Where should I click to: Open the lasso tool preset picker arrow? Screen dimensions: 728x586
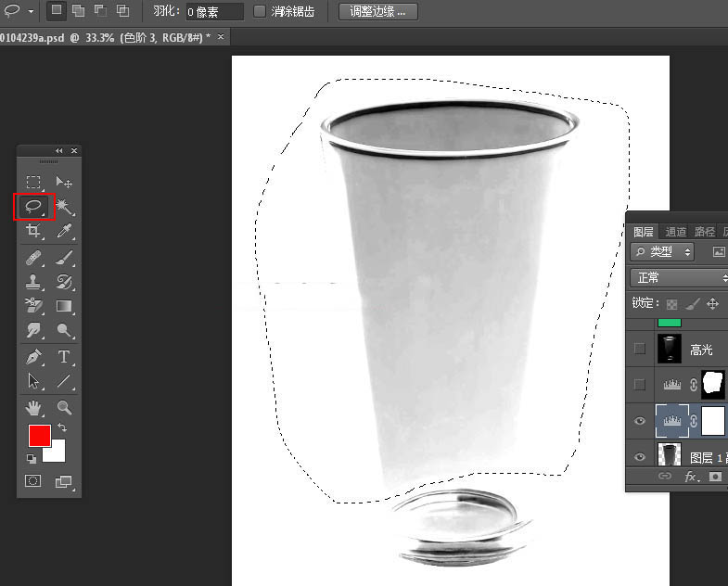pyautogui.click(x=31, y=11)
